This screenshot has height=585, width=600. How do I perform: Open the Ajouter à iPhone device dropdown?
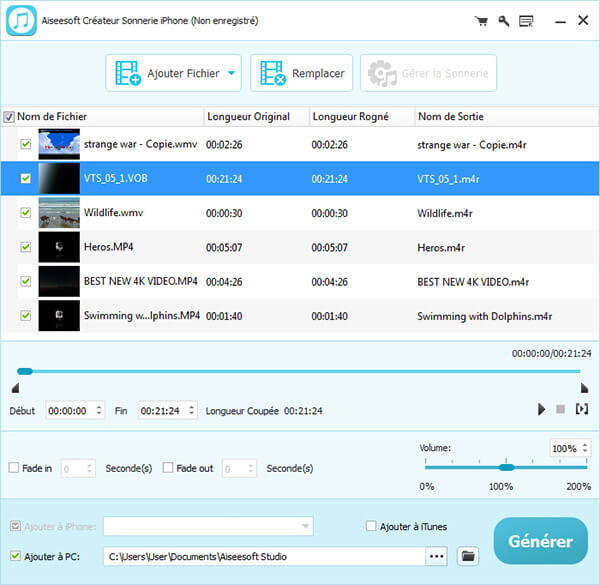coord(305,526)
